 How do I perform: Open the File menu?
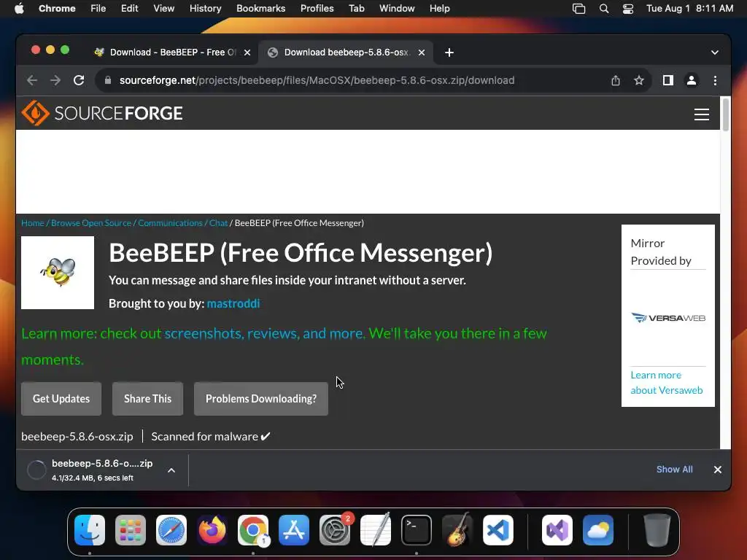[x=98, y=9]
